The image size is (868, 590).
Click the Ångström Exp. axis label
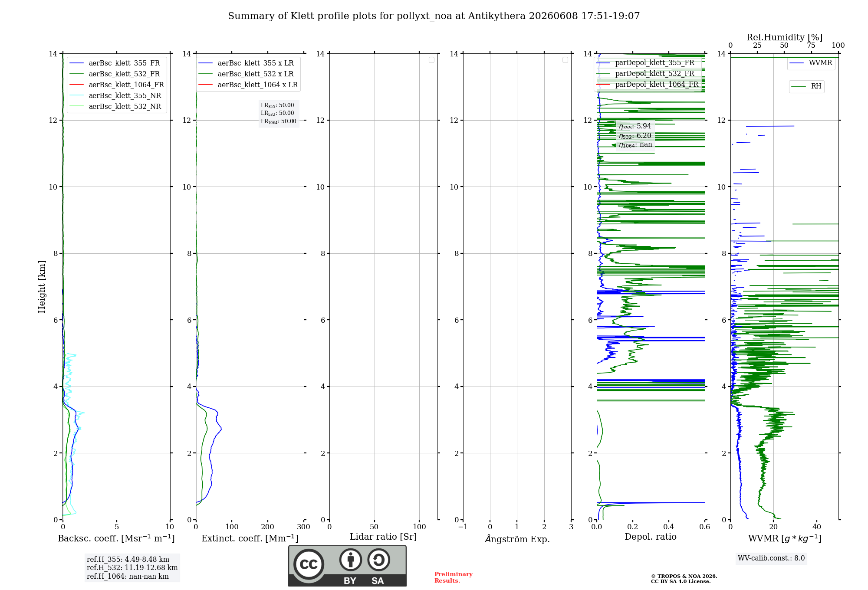tap(517, 539)
